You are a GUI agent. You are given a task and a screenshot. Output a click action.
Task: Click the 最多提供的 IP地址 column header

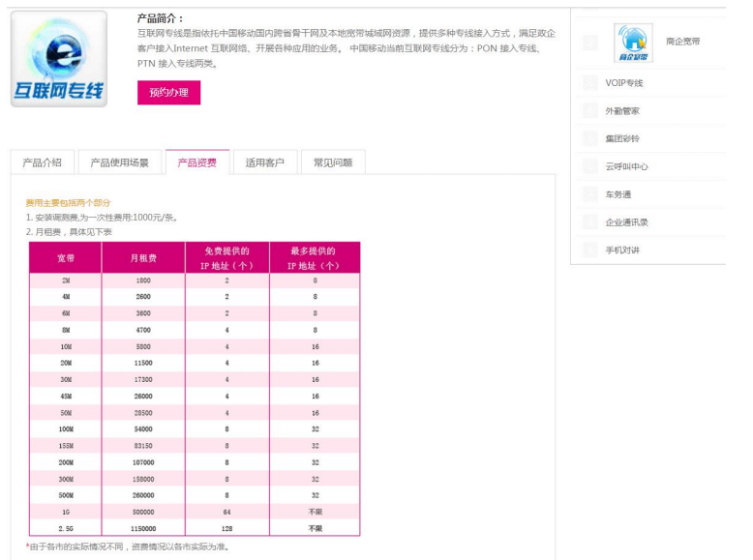click(315, 258)
